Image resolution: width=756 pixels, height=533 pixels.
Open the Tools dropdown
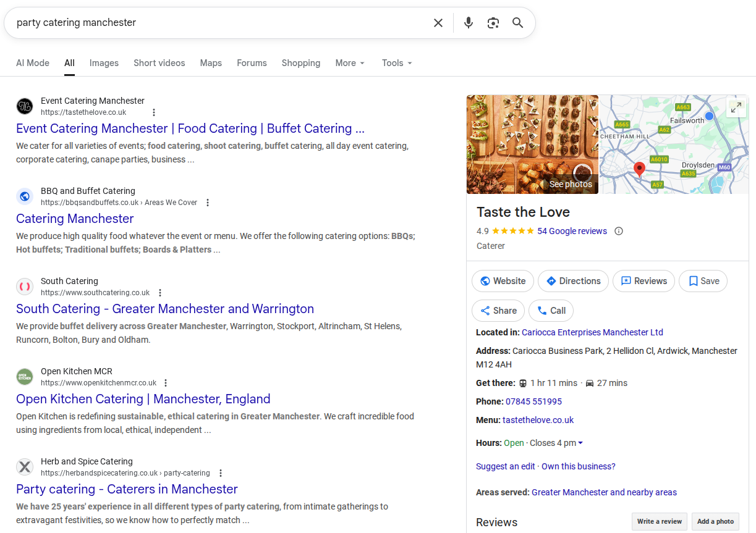(397, 63)
